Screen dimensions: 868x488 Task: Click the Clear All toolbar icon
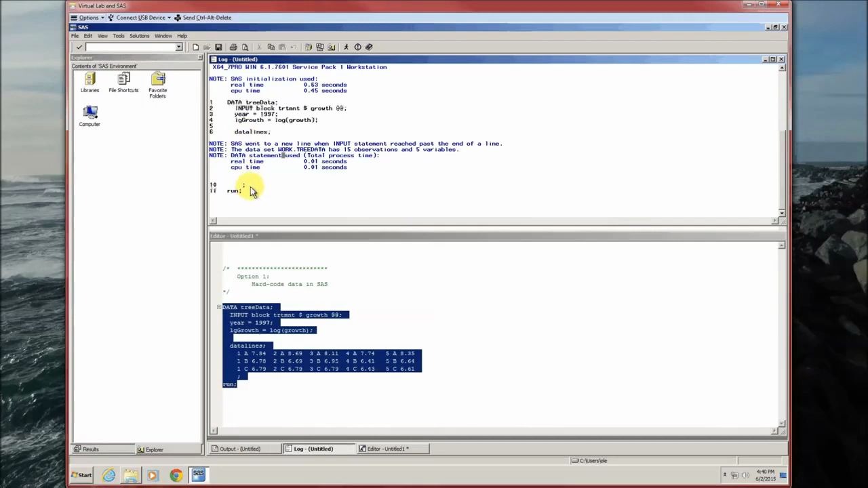click(357, 47)
